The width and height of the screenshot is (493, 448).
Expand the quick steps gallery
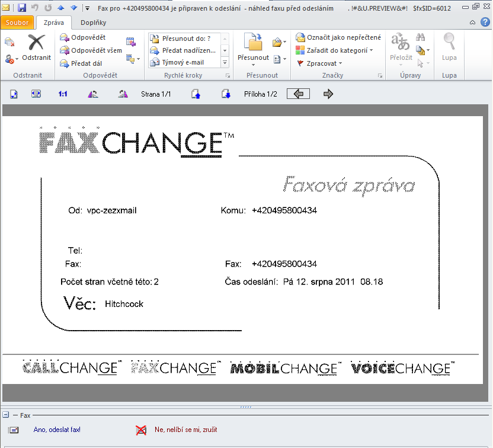225,63
